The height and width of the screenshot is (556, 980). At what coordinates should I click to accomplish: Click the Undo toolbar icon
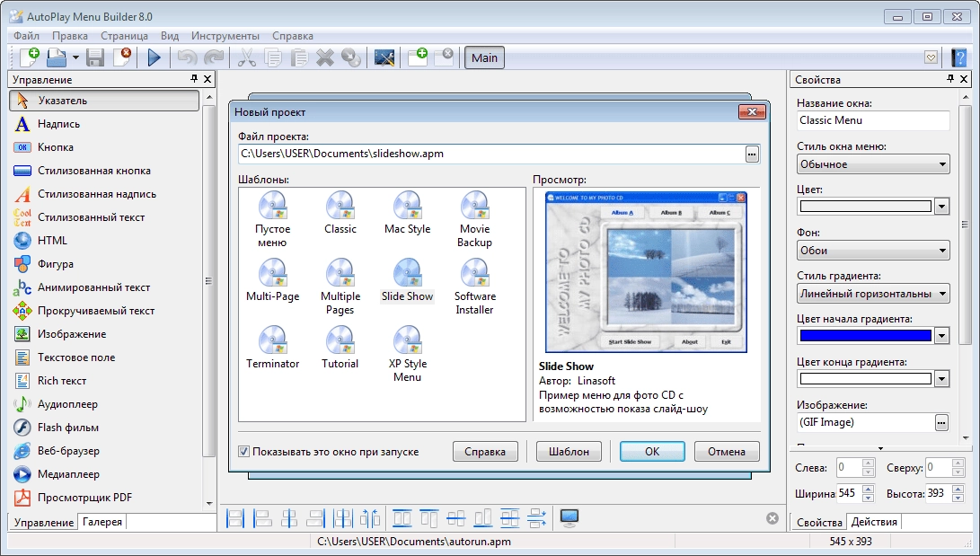click(187, 57)
